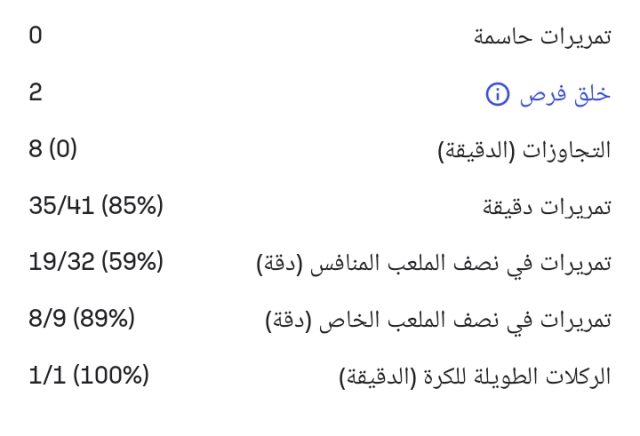The image size is (640, 436).
Task: Click the dribbles value 8
Action: click(36, 150)
